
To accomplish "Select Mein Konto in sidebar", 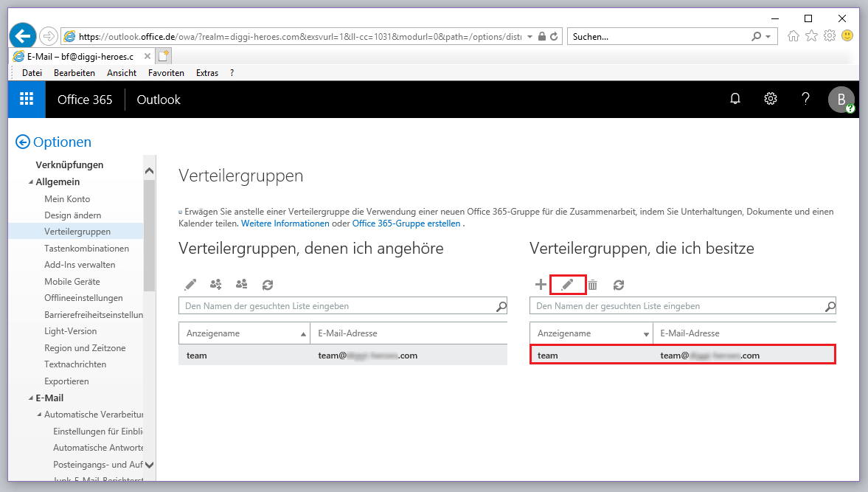I will click(67, 198).
